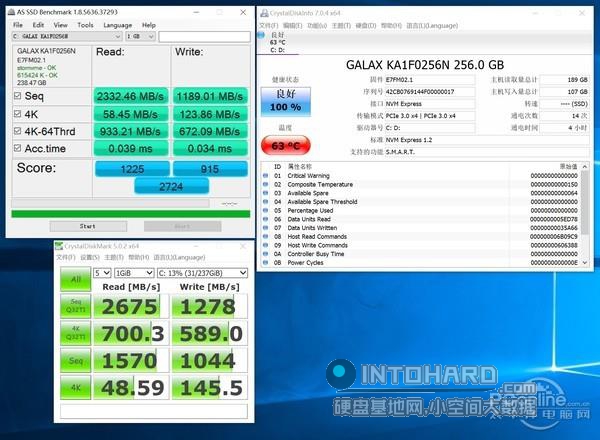Select the Host Read Commands status icon

(266, 236)
